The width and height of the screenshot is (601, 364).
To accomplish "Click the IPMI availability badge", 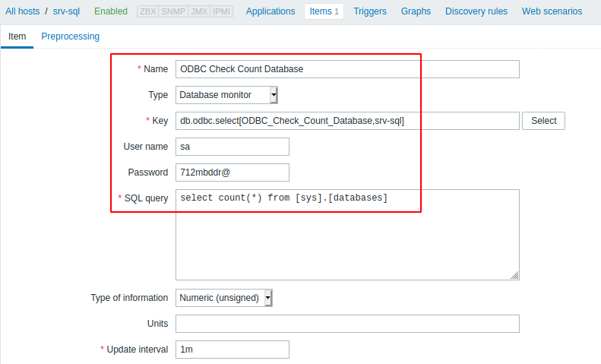I will [221, 11].
